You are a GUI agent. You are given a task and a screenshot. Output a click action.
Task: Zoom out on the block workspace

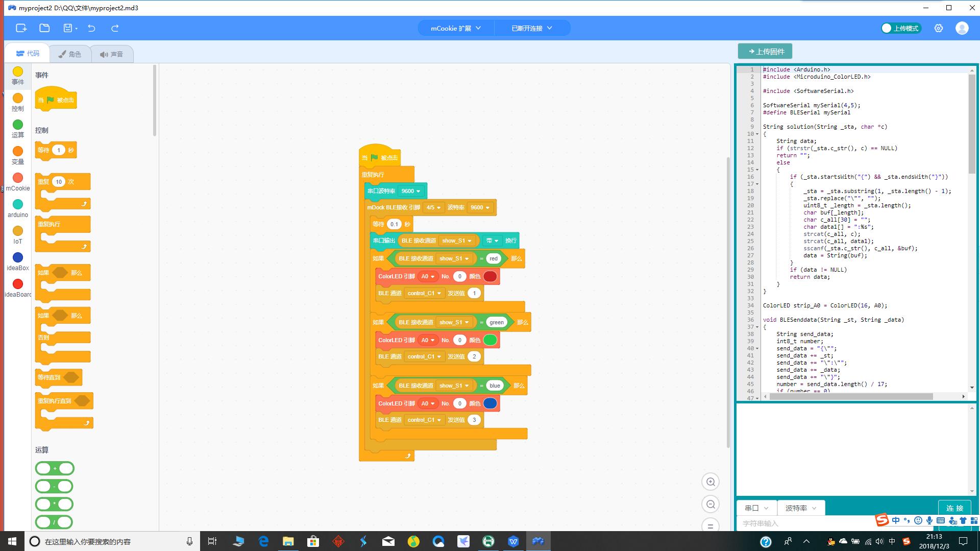(x=710, y=504)
